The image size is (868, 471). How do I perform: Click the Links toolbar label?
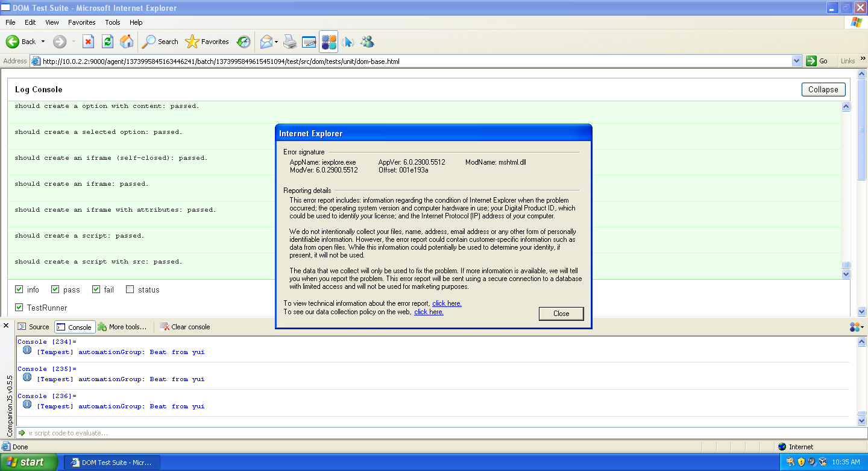(x=848, y=61)
